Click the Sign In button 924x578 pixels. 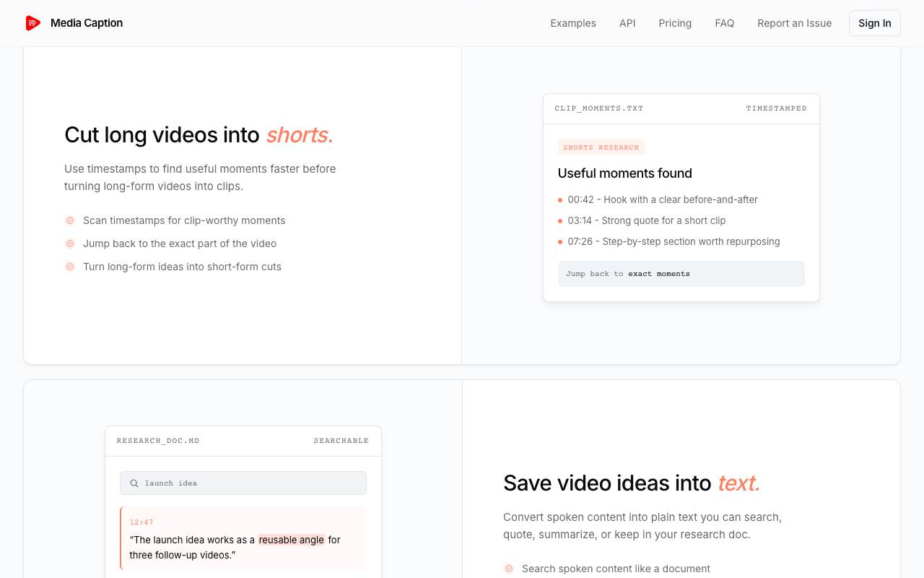(875, 23)
